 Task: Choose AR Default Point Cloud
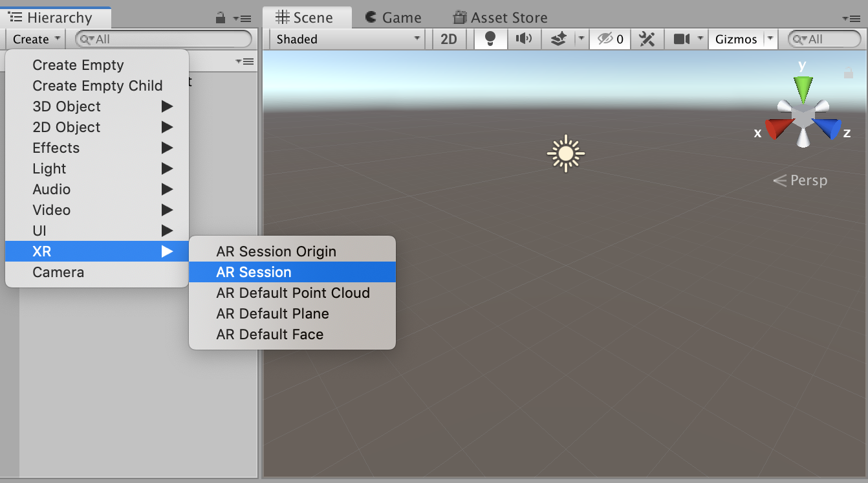pyautogui.click(x=292, y=293)
